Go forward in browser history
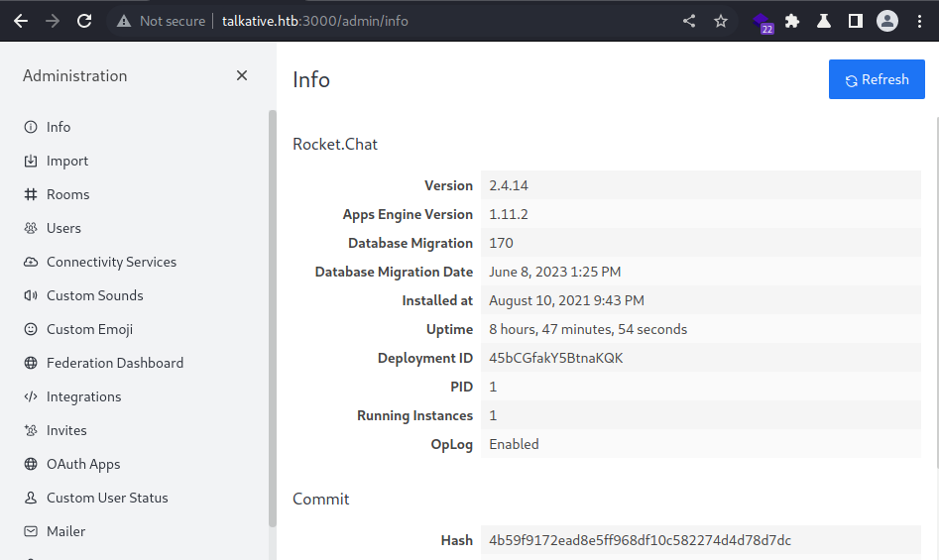 click(x=53, y=22)
